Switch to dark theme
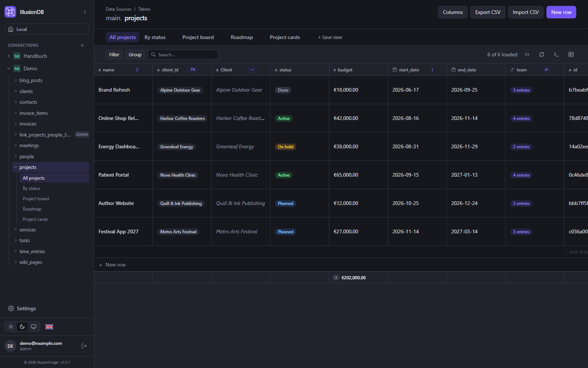 tap(22, 327)
